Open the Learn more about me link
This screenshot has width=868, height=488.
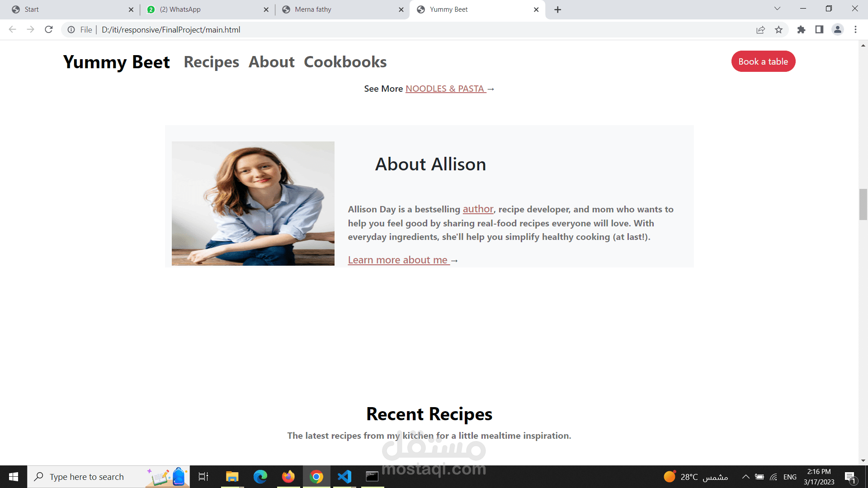tap(398, 260)
